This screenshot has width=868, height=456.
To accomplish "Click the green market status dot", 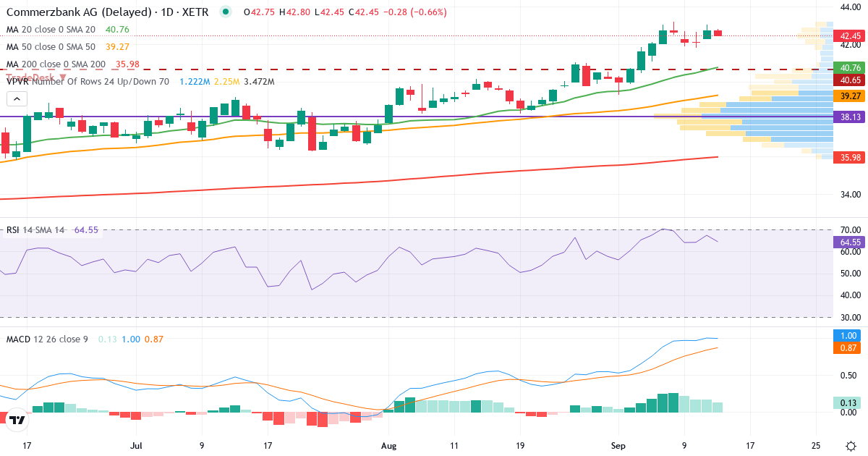I will click(226, 12).
